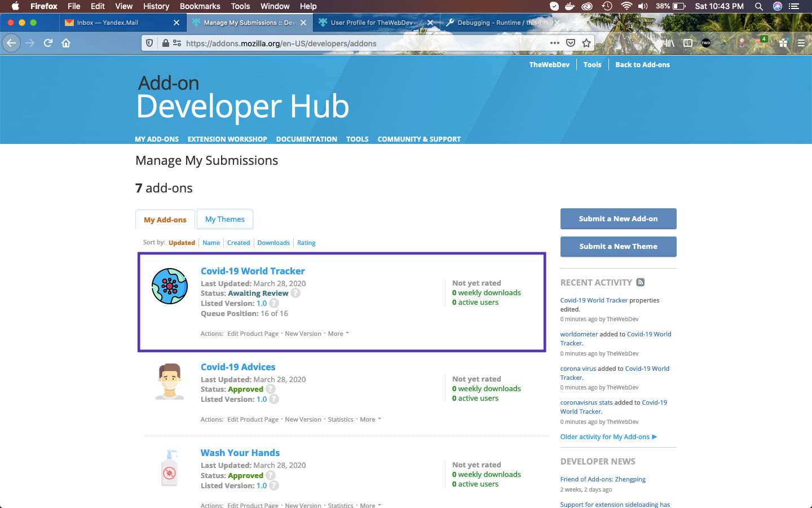Open TheWebDev user menu
812x508 pixels.
click(549, 64)
